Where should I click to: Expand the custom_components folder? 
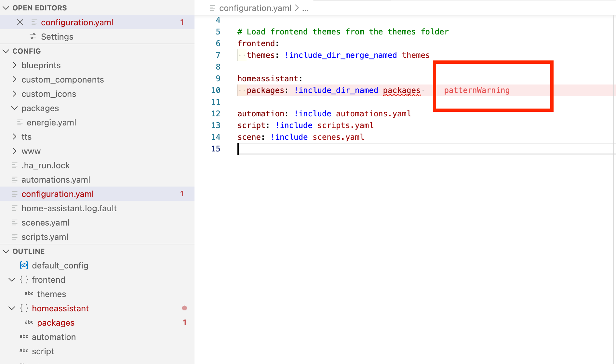[x=14, y=80]
